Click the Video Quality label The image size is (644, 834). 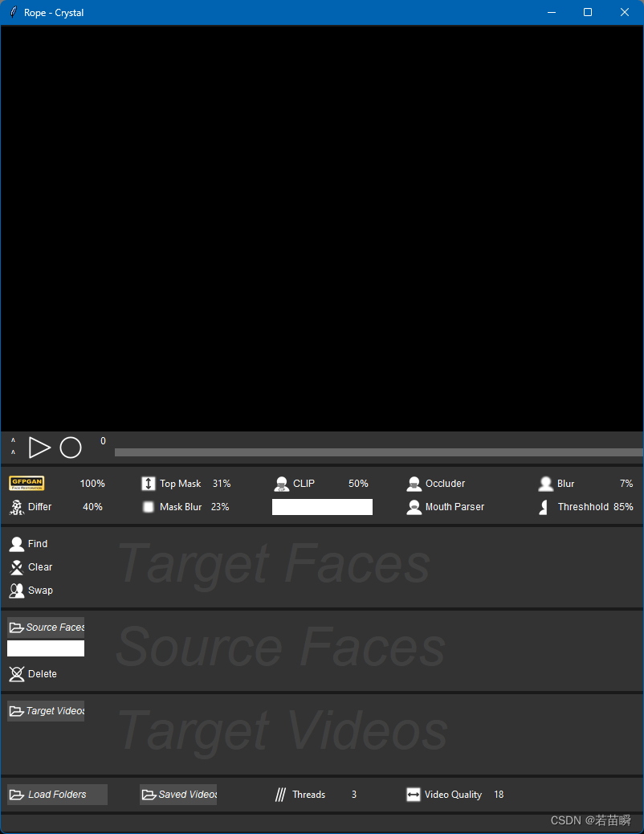coord(453,795)
